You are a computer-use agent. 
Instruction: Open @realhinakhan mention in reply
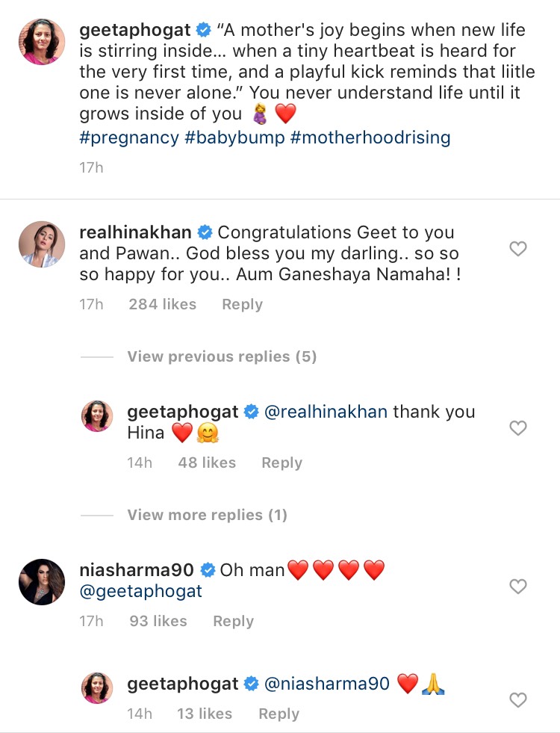(x=326, y=412)
